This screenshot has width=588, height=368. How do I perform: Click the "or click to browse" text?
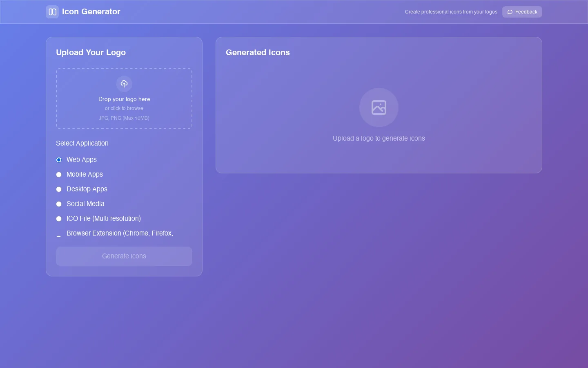124,108
